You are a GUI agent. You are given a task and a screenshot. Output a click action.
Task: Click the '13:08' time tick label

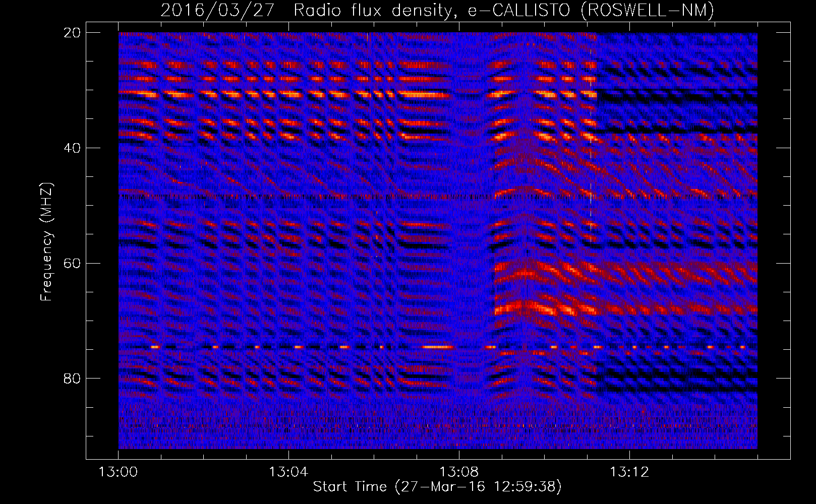[x=459, y=472]
